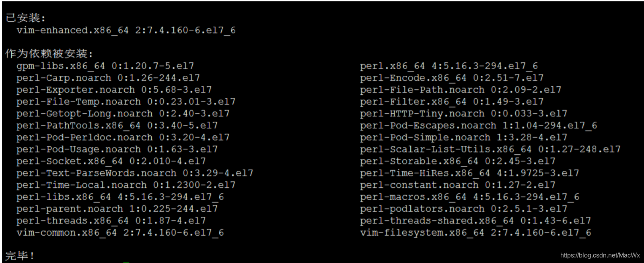Click the perl.x86_64 package entry
Viewport: 644px width, 263px height.
click(449, 66)
